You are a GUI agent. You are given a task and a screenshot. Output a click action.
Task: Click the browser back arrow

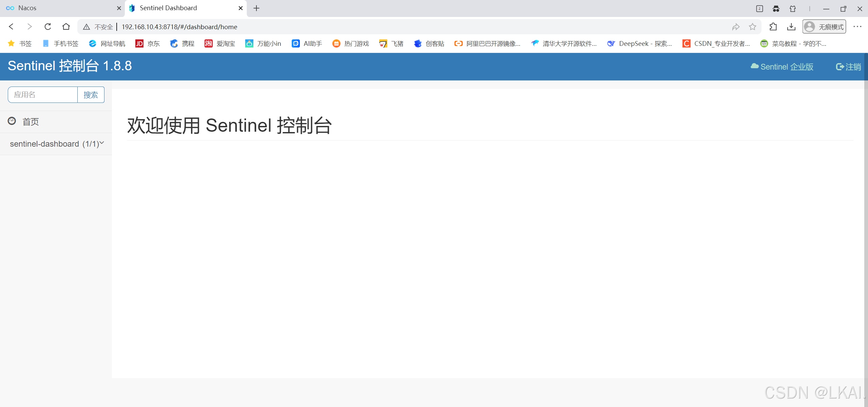coord(11,26)
